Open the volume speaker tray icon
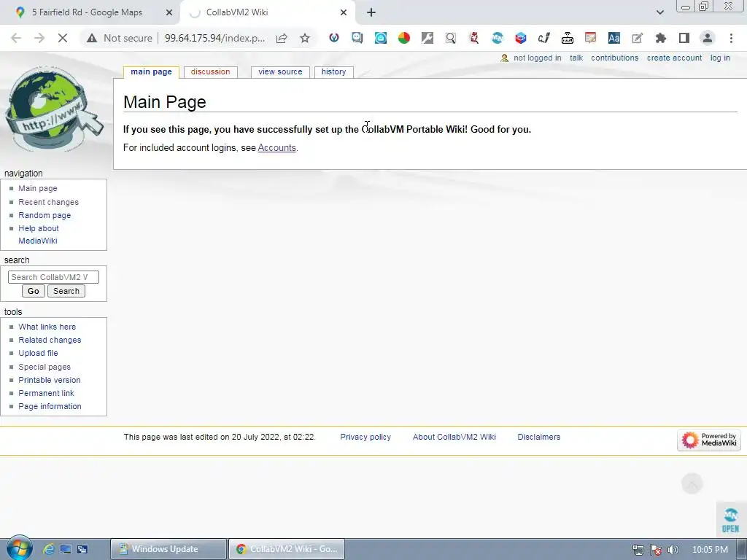This screenshot has width=747, height=560. [x=673, y=550]
